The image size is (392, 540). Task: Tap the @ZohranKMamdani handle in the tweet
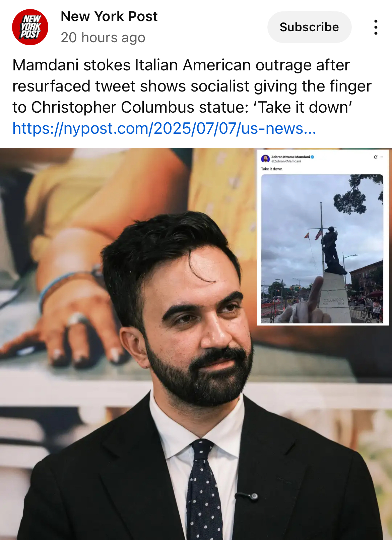pos(286,161)
